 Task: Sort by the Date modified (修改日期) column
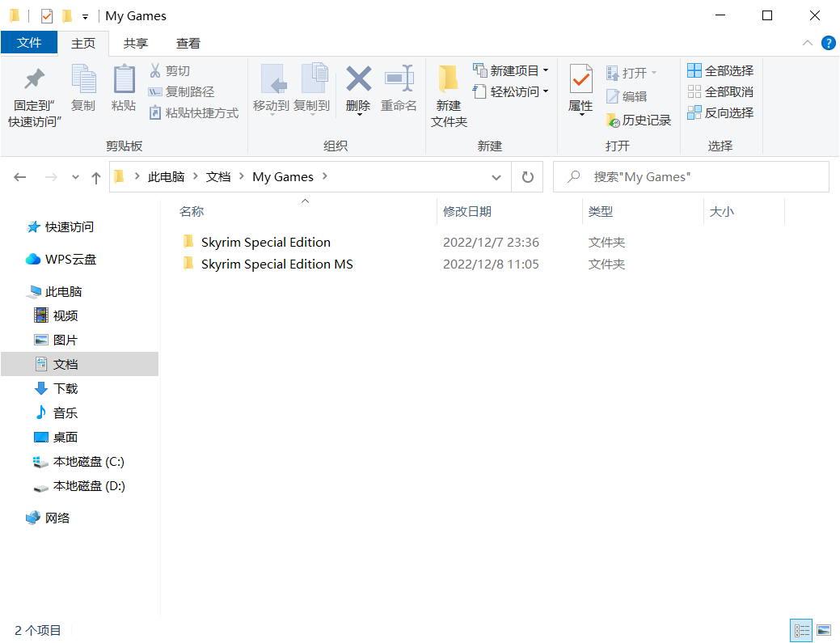pos(467,212)
